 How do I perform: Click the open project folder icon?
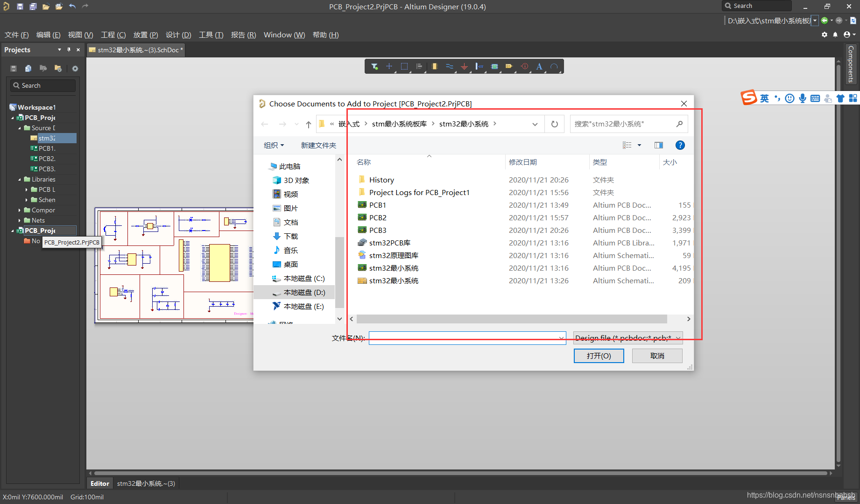click(59, 7)
